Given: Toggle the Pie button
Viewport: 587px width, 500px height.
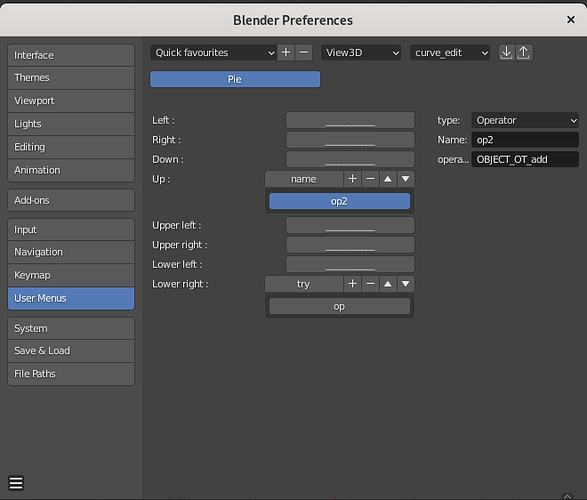Looking at the screenshot, I should [235, 79].
